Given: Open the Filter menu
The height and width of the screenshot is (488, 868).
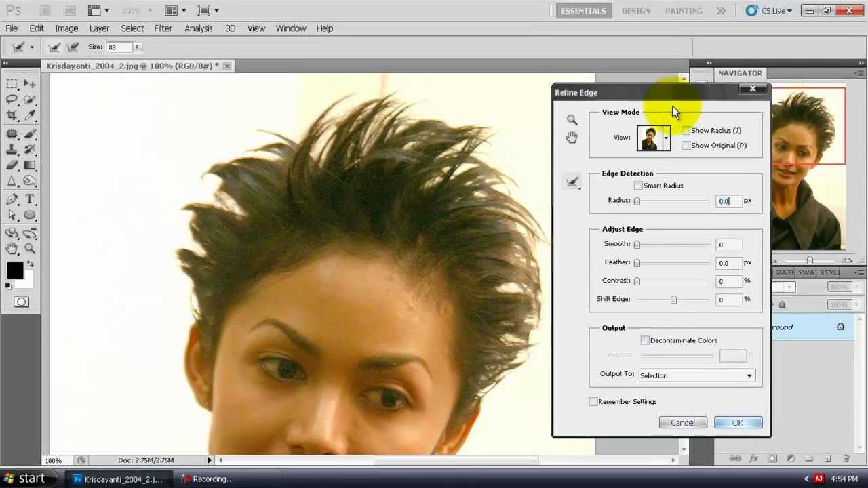Looking at the screenshot, I should coord(163,28).
